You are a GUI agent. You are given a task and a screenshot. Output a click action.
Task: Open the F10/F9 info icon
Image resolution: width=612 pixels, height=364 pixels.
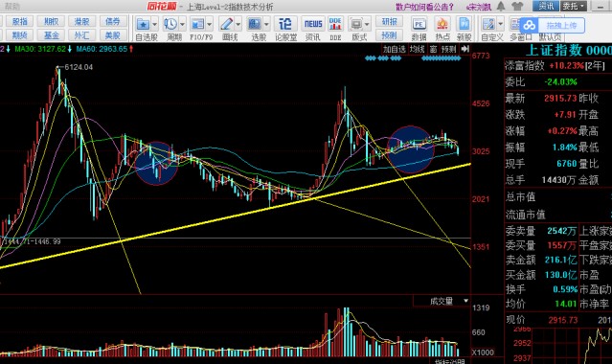coord(197,24)
